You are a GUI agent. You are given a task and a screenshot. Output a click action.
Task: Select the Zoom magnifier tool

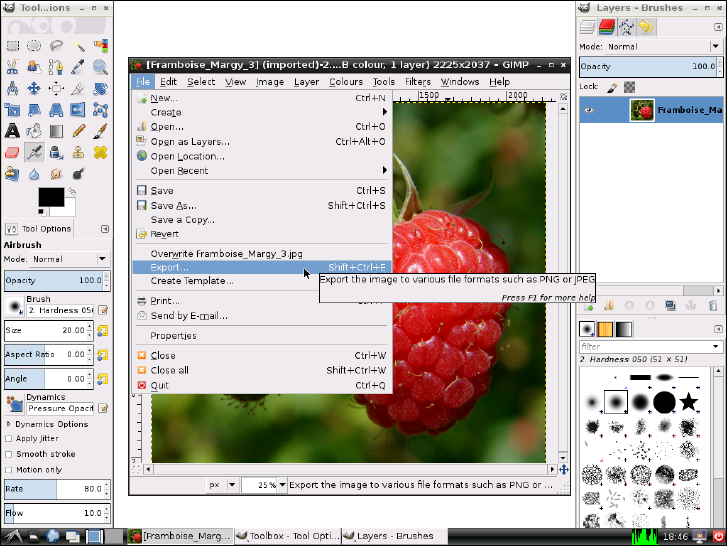[x=101, y=67]
